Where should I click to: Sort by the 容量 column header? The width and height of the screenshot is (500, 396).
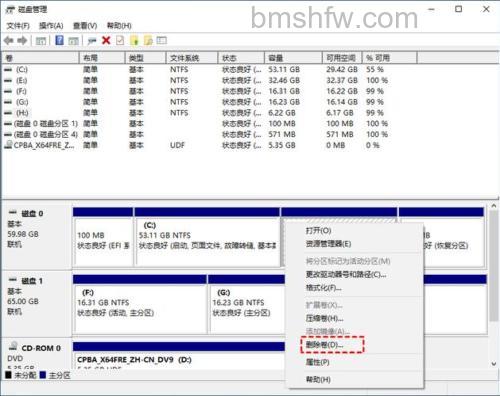pos(293,58)
